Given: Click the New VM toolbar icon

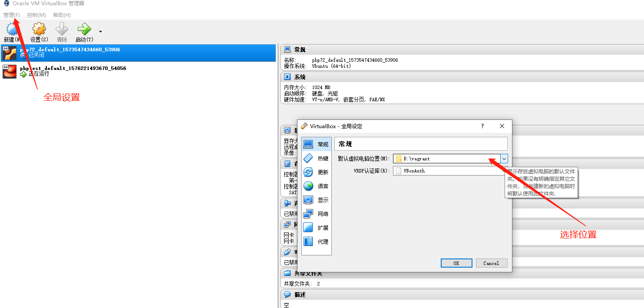Looking at the screenshot, I should click(12, 30).
